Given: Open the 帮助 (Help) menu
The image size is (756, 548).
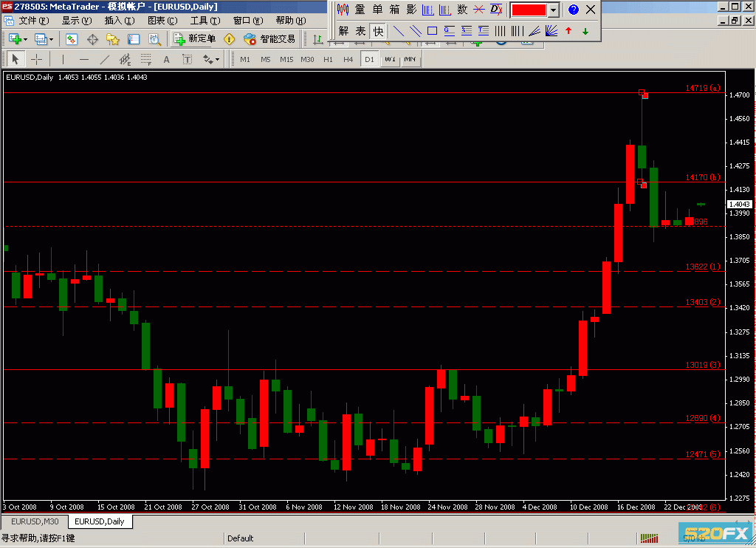Looking at the screenshot, I should tap(291, 21).
